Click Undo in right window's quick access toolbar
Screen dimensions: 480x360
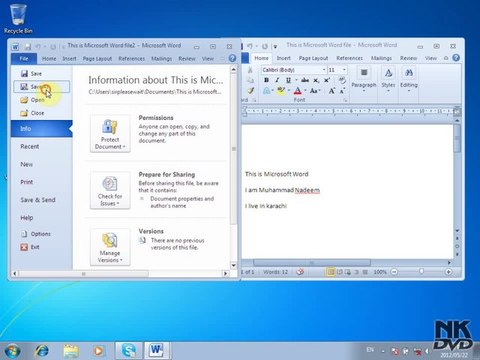coord(250,46)
